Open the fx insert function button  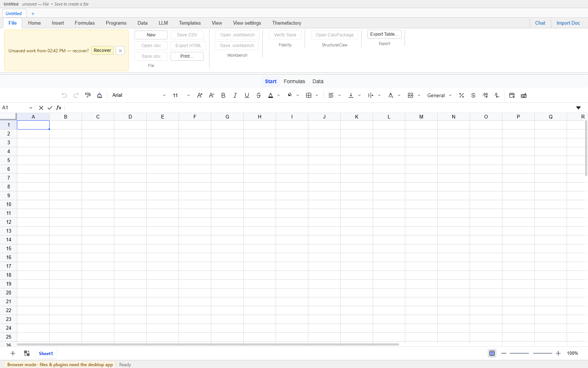59,108
